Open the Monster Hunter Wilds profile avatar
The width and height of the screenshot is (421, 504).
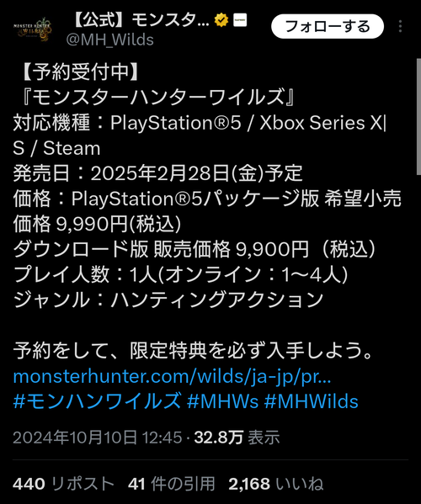point(32,29)
